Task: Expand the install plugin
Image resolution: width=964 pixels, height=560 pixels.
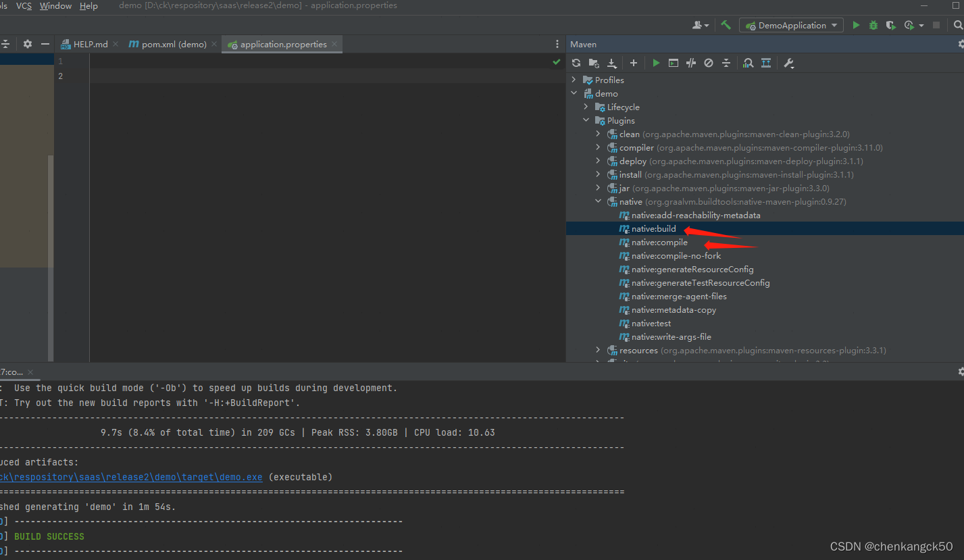Action: (598, 174)
